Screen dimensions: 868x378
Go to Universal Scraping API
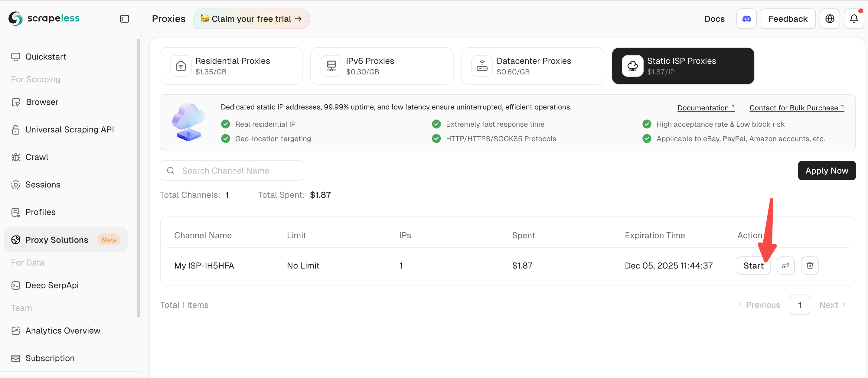[x=70, y=129]
